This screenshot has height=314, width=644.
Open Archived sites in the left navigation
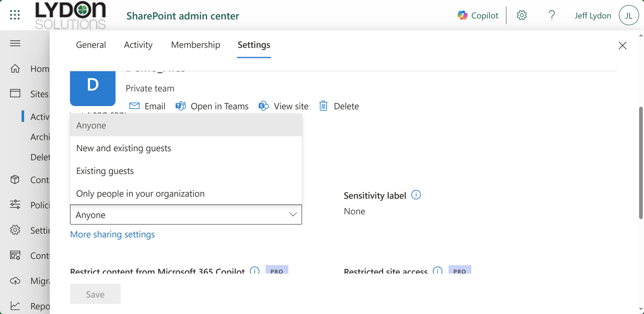(x=40, y=137)
